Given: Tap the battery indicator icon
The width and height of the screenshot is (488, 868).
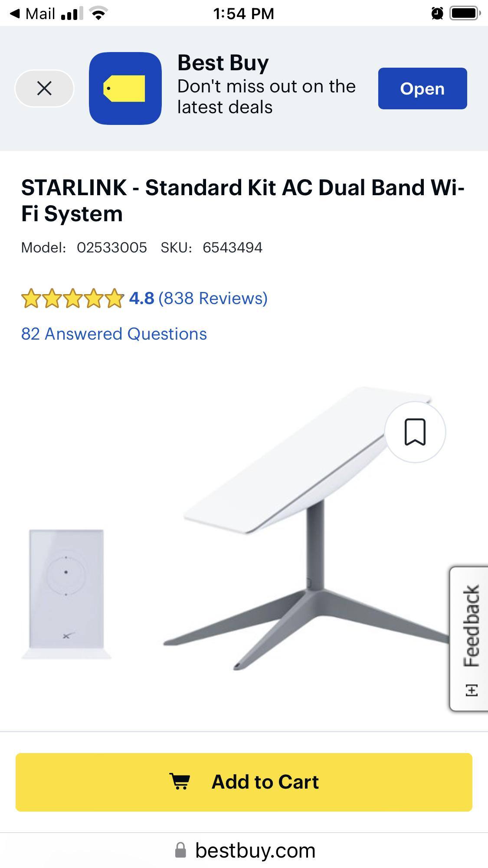Looking at the screenshot, I should (x=465, y=13).
